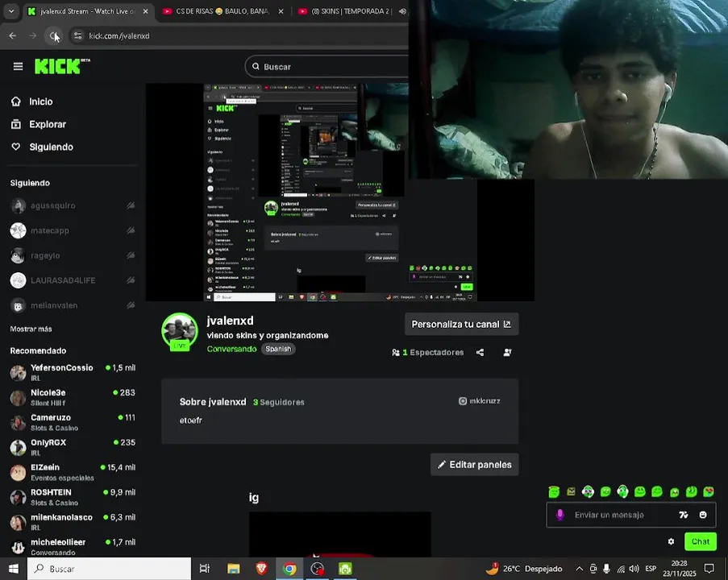Open followed channel matecapp
Screen dimensions: 728x580
73,230
